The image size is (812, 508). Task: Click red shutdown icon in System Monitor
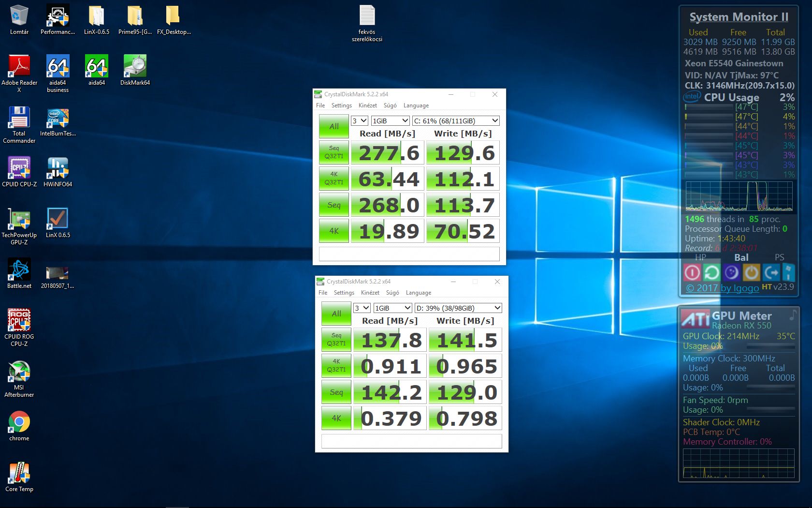[692, 272]
